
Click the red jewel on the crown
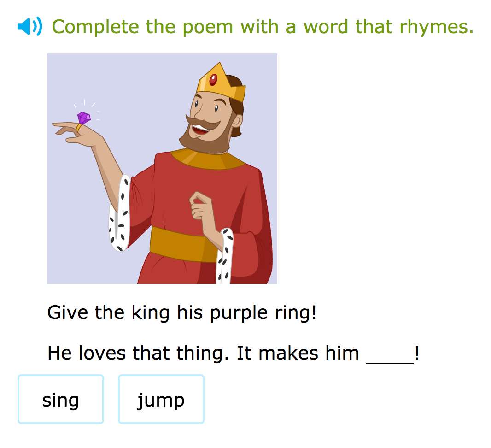click(x=213, y=80)
